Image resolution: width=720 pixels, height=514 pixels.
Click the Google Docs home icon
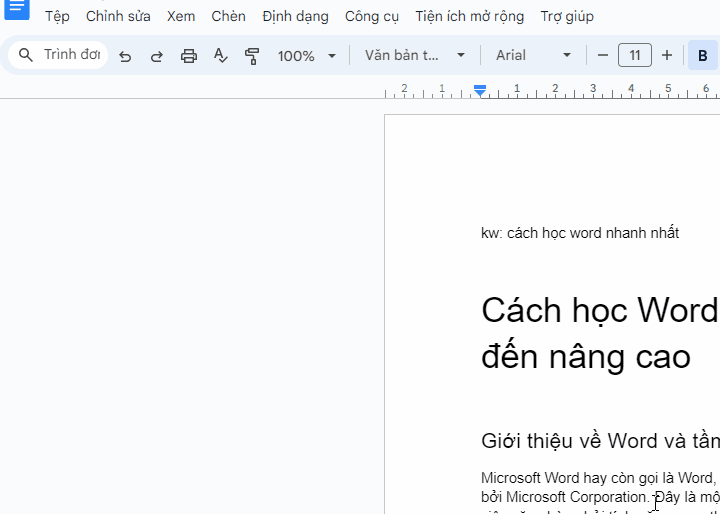point(17,8)
